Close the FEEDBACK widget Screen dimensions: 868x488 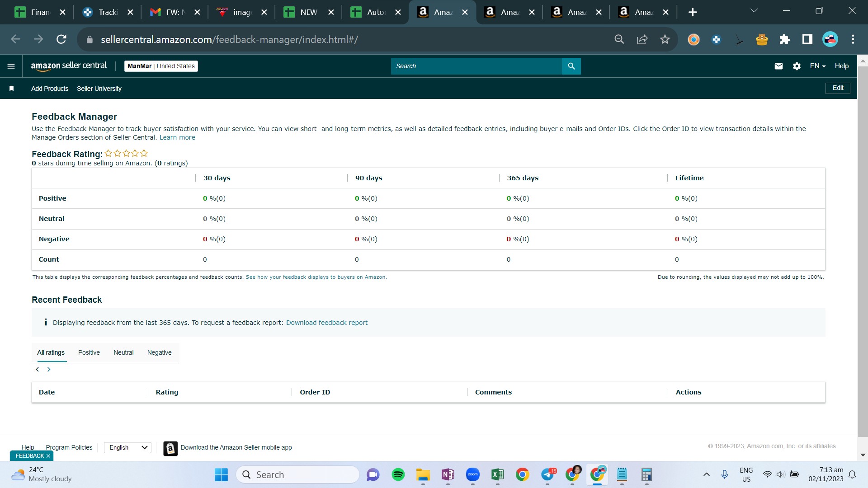point(48,456)
